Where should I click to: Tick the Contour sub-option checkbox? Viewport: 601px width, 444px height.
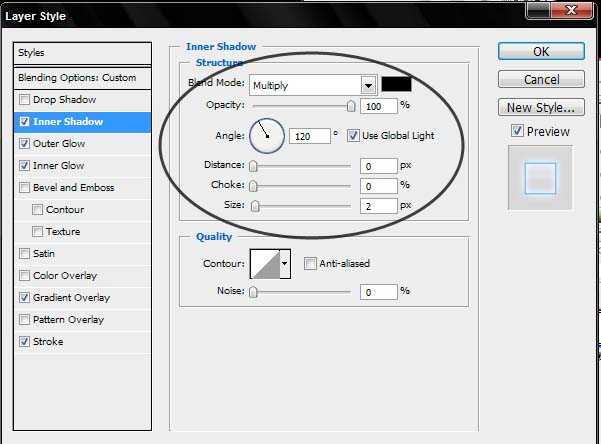click(x=37, y=209)
